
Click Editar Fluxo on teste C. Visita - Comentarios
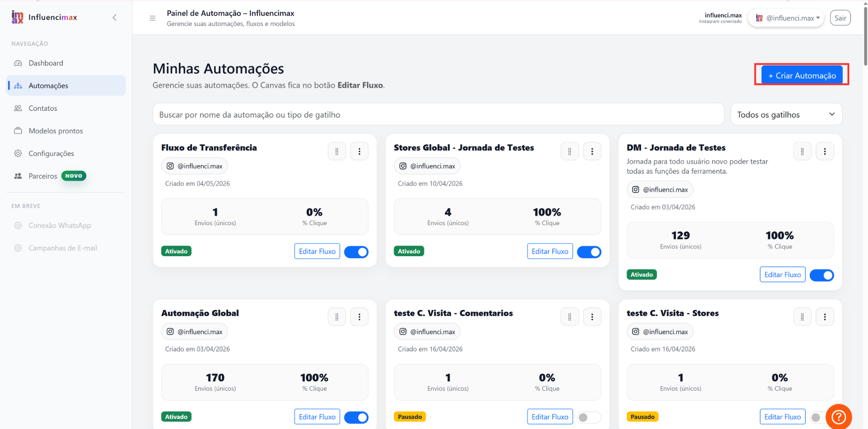coord(550,417)
